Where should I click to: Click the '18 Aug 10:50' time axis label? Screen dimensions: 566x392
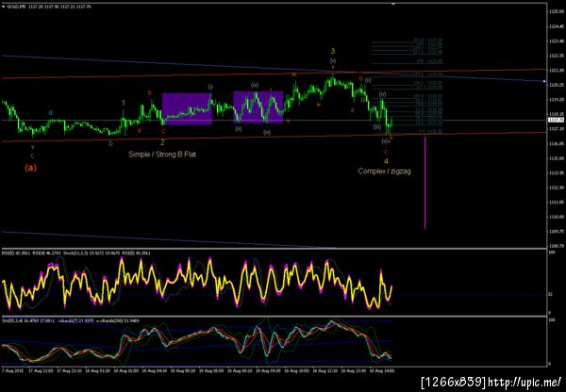(298, 370)
